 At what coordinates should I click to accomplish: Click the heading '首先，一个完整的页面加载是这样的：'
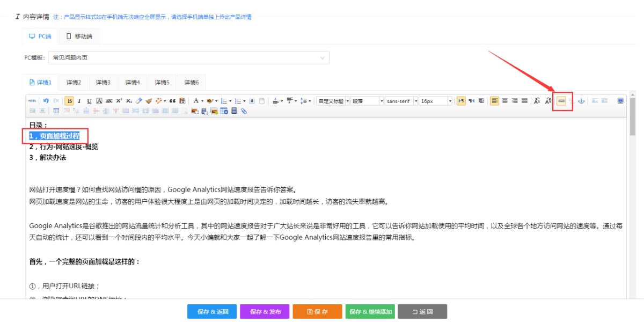(85, 262)
